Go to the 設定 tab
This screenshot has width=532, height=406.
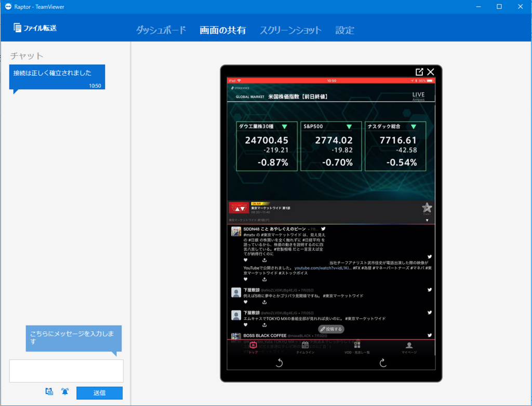point(345,30)
